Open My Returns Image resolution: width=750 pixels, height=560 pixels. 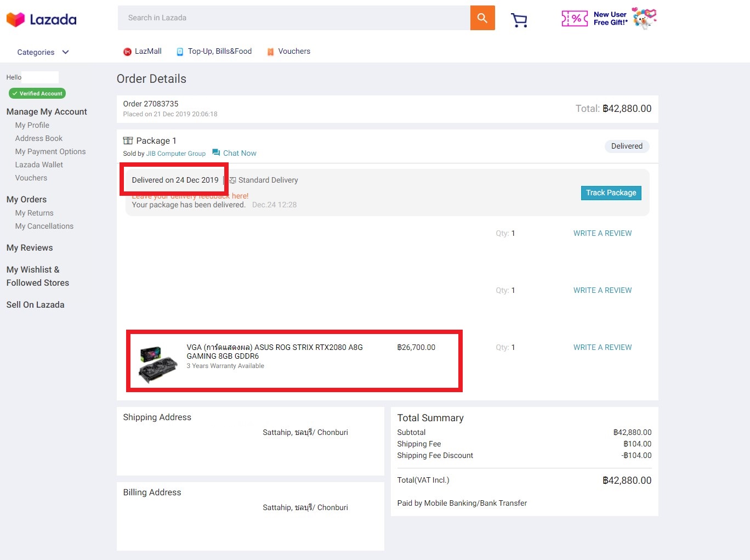coord(35,213)
